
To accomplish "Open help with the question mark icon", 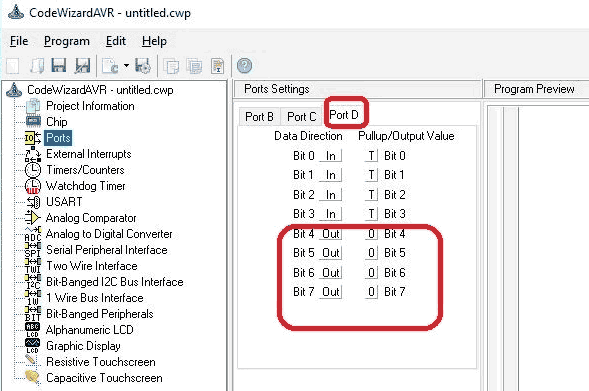I will tap(244, 66).
